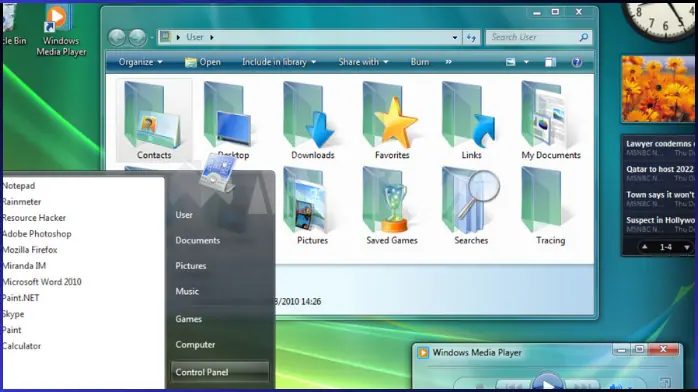Toggle the preview pane icon
The height and width of the screenshot is (392, 698).
pos(551,62)
